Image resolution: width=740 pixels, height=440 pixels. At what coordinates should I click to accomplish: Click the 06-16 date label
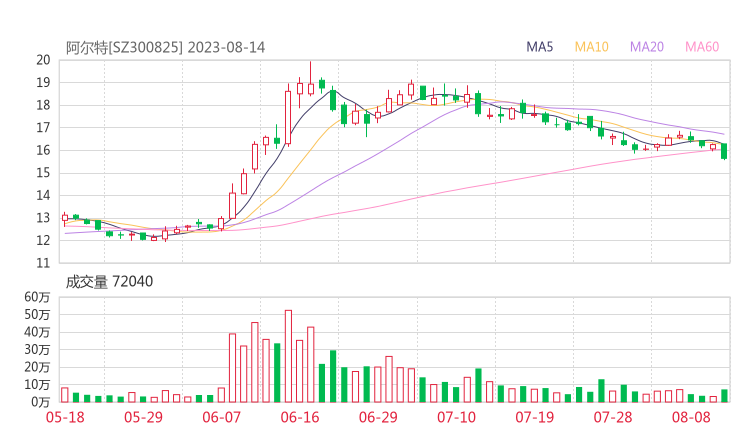[x=300, y=418]
